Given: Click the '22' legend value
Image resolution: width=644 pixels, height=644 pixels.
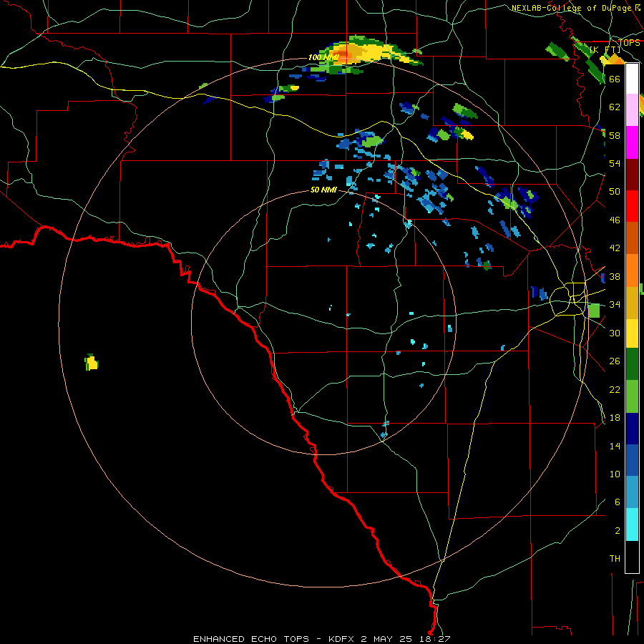Looking at the screenshot, I should coord(615,389).
